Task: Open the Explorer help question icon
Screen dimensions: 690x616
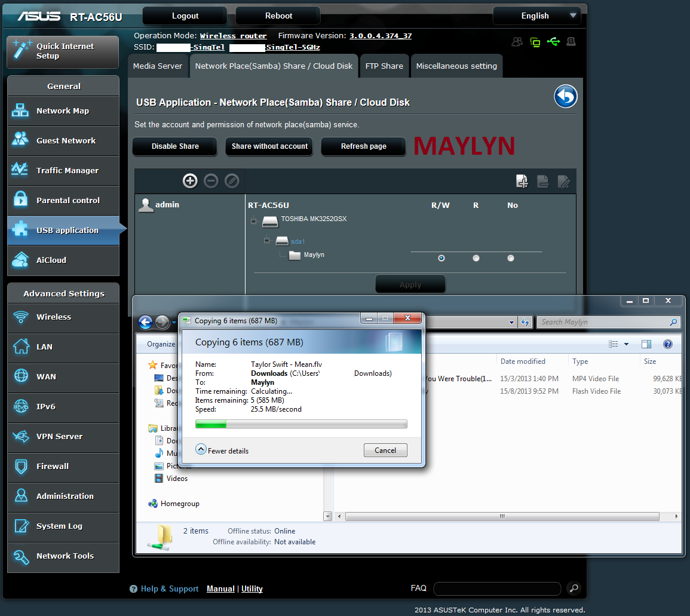Action: coord(668,344)
